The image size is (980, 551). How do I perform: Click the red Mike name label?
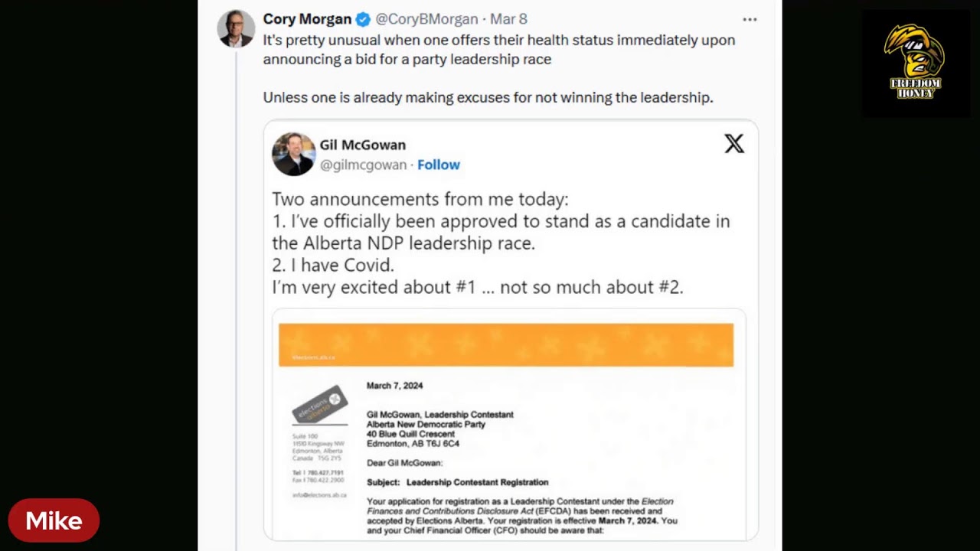click(54, 521)
